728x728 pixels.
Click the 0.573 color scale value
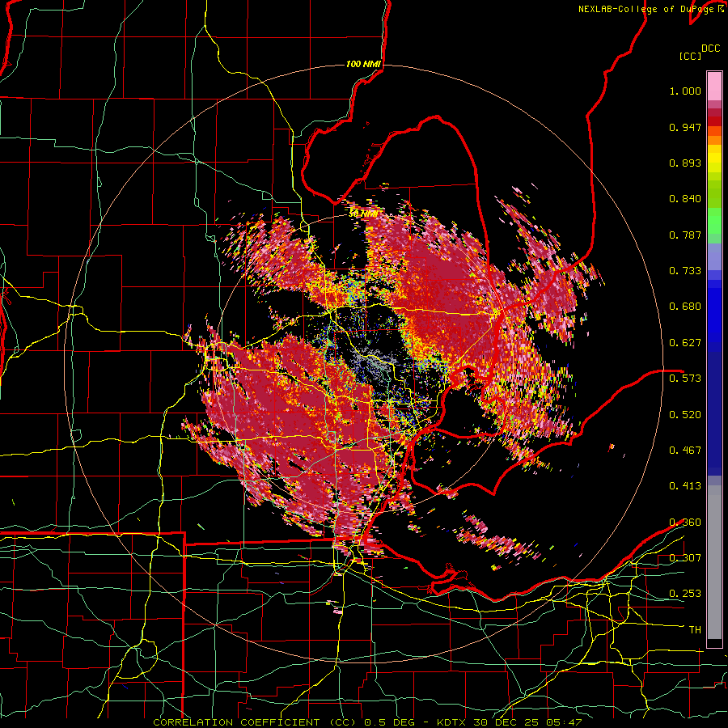[685, 379]
